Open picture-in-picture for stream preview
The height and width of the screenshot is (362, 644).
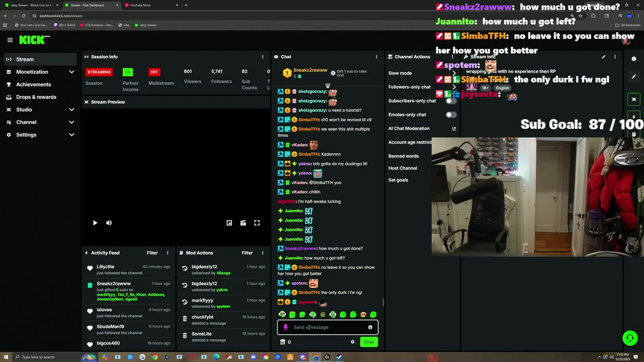coord(229,223)
